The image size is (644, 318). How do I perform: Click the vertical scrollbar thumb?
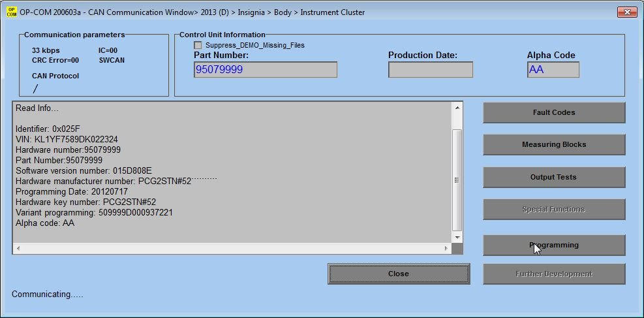coord(457,180)
